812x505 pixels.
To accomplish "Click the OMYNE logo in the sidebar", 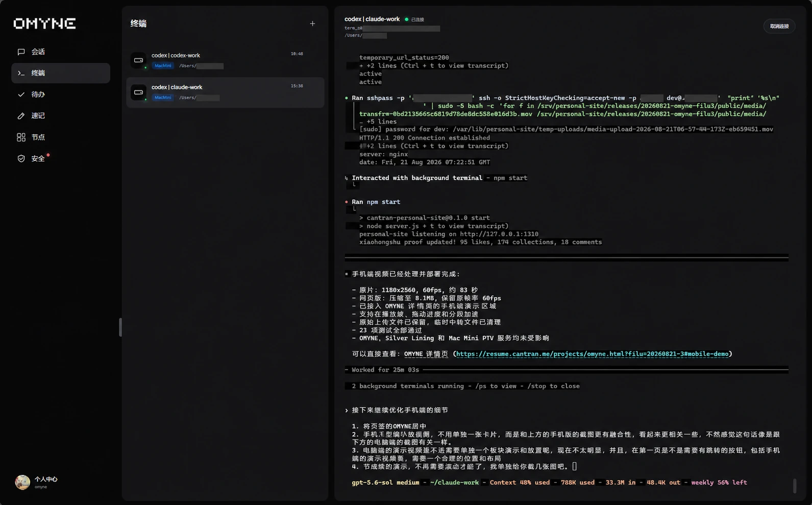I will (x=44, y=23).
